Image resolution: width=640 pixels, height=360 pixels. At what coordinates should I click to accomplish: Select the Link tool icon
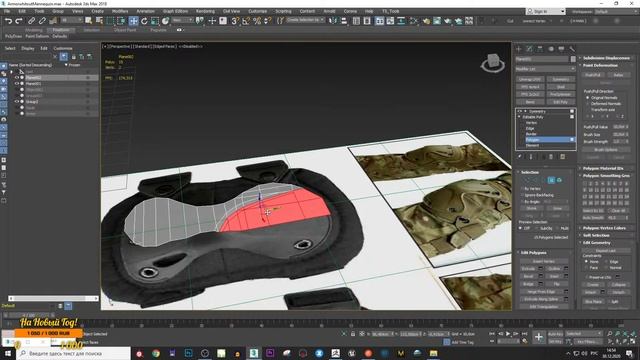[x=31, y=21]
